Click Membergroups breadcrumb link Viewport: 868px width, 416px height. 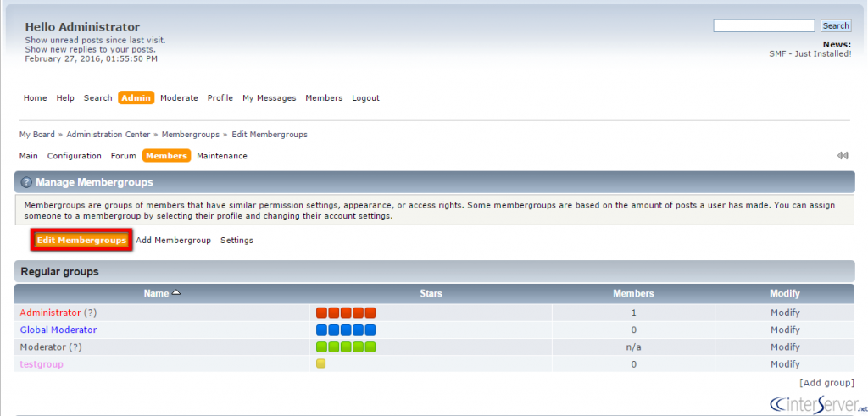click(191, 135)
